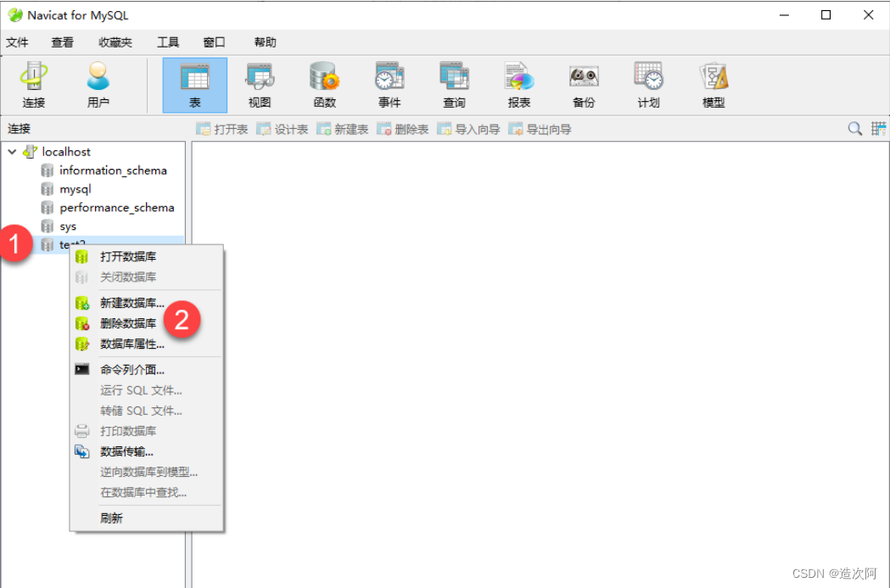
Task: Select the 计划 (Schedule) icon
Action: point(647,85)
